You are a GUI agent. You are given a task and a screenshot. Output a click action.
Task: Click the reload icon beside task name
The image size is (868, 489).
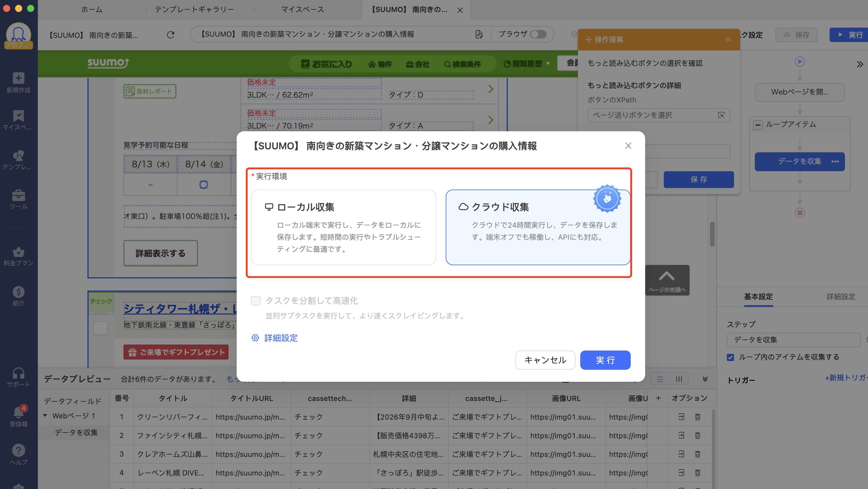point(171,35)
